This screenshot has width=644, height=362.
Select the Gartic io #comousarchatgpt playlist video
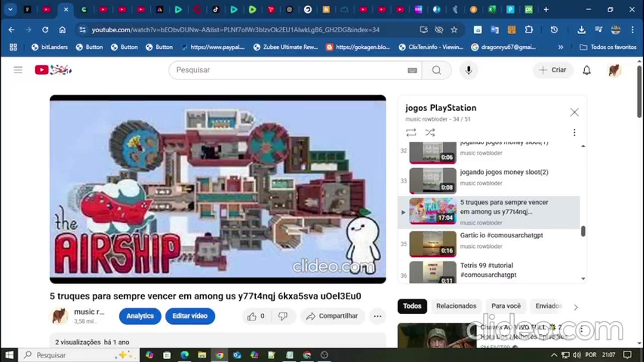click(x=489, y=243)
